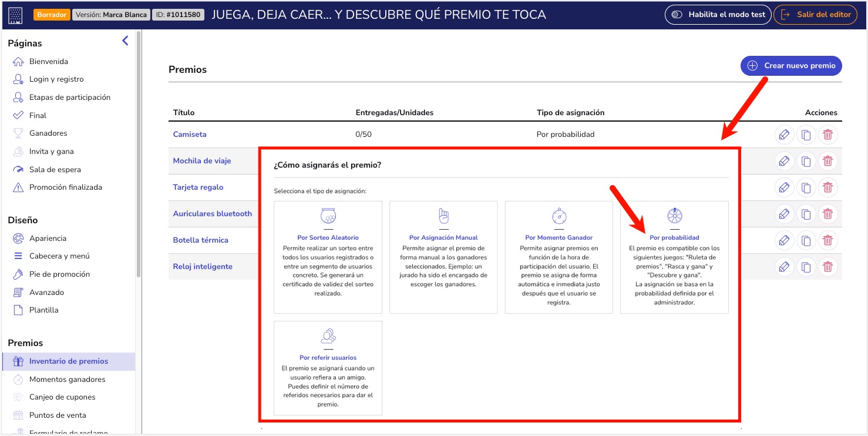
Task: Click the Canjeo de cupones icon
Action: tap(19, 397)
